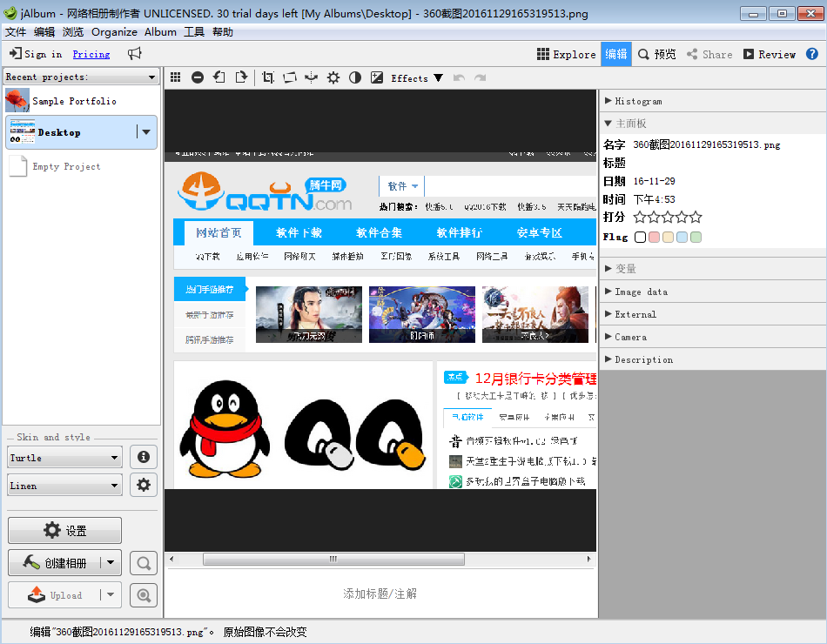Open the Upload dropdown arrow
Screen dimensions: 827x644
[111, 595]
